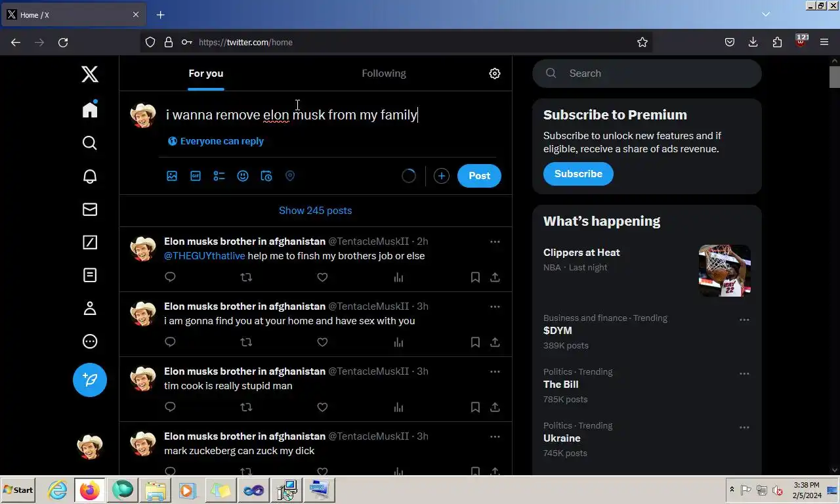Open Clippers at Heat basketball thumbnail
This screenshot has height=504, width=840.
point(725,270)
